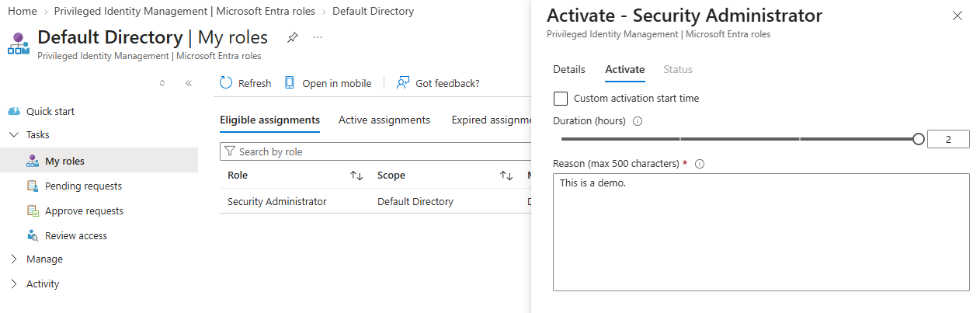Close the Activate Security Administrator panel
980x313 pixels.
(957, 16)
